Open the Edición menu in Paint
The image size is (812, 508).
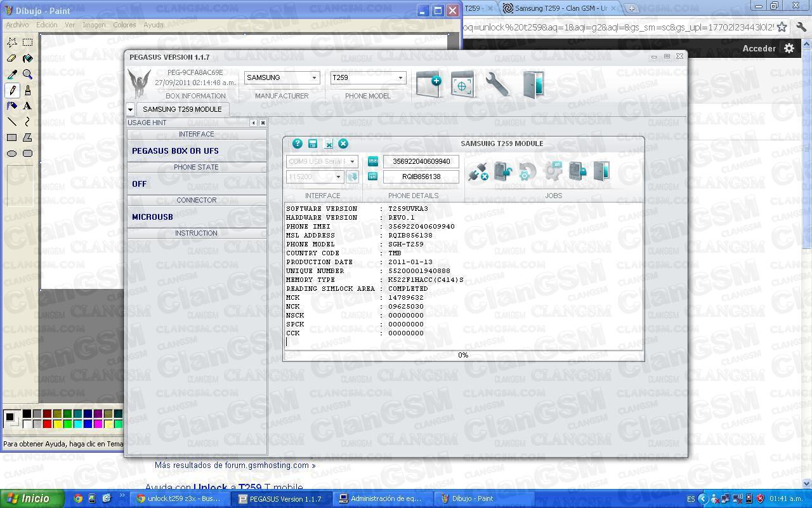tap(47, 25)
